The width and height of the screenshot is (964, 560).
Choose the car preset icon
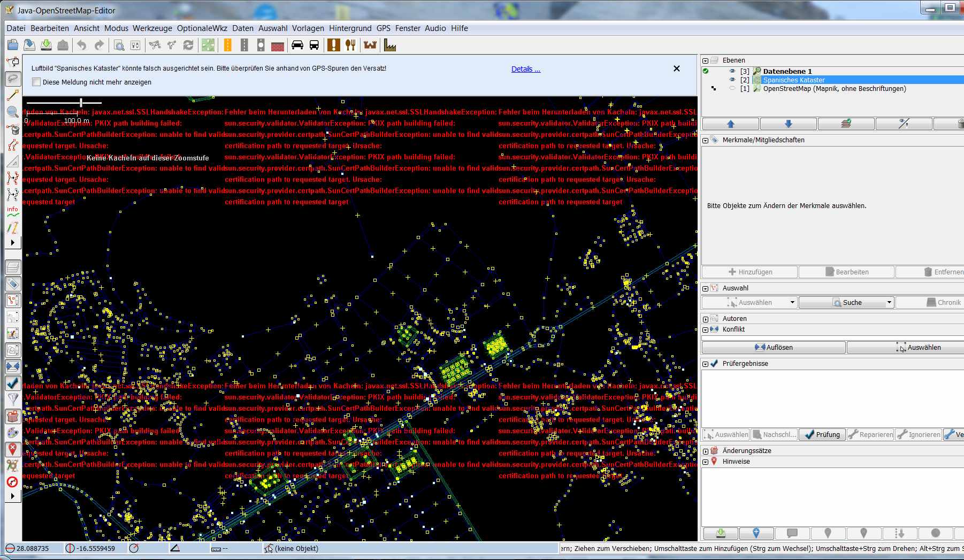click(297, 45)
